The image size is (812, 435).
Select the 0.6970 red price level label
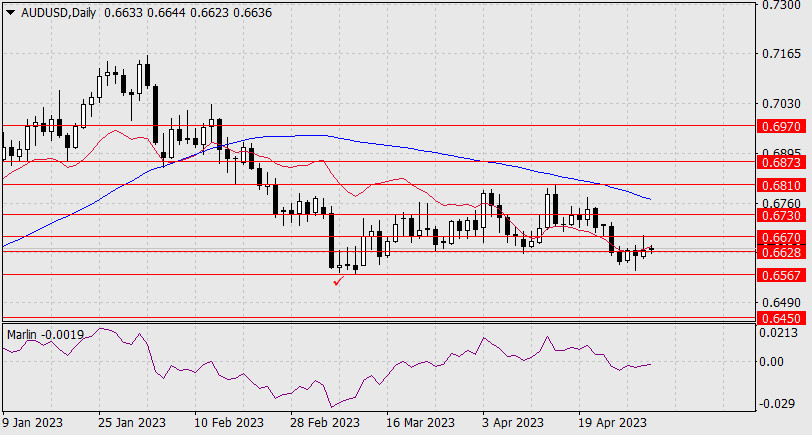[781, 126]
